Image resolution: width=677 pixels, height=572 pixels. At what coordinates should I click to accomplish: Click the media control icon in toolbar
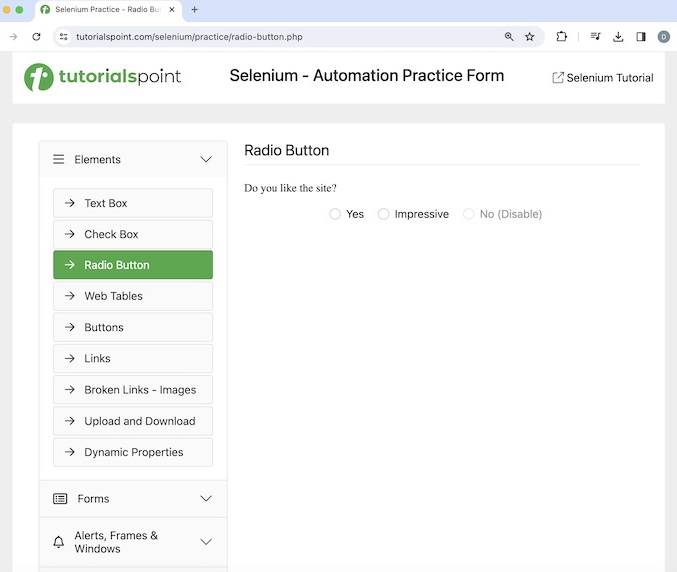tap(595, 37)
